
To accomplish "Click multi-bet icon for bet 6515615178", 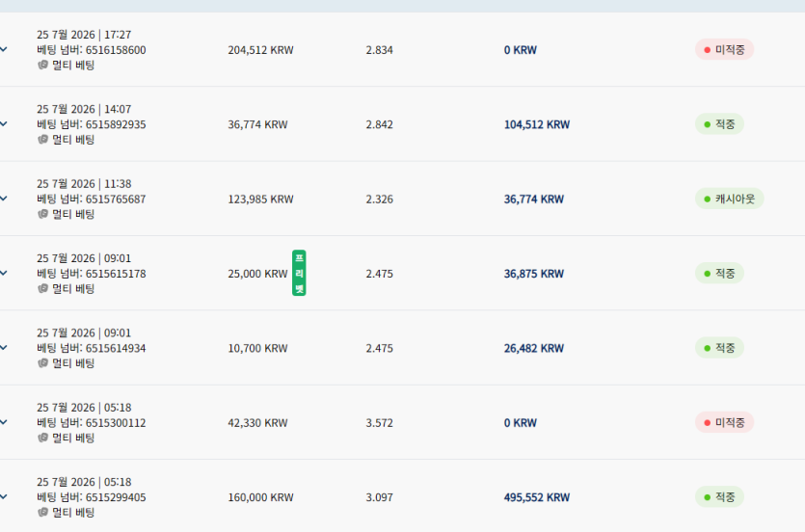I will [43, 288].
